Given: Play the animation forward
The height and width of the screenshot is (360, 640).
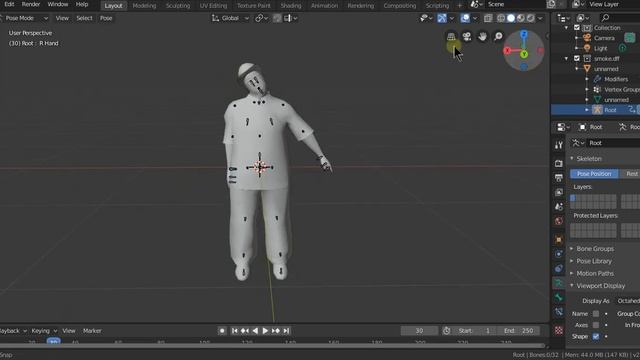Looking at the screenshot, I should point(265,331).
